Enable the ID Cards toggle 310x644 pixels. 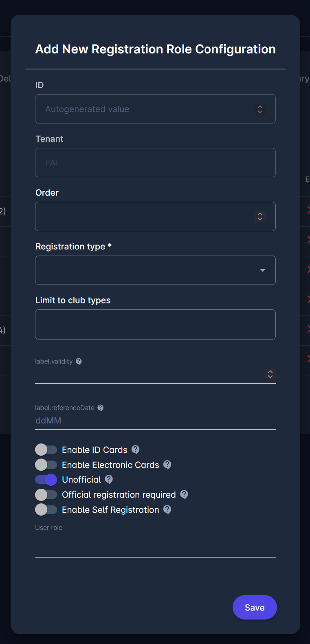pos(46,450)
